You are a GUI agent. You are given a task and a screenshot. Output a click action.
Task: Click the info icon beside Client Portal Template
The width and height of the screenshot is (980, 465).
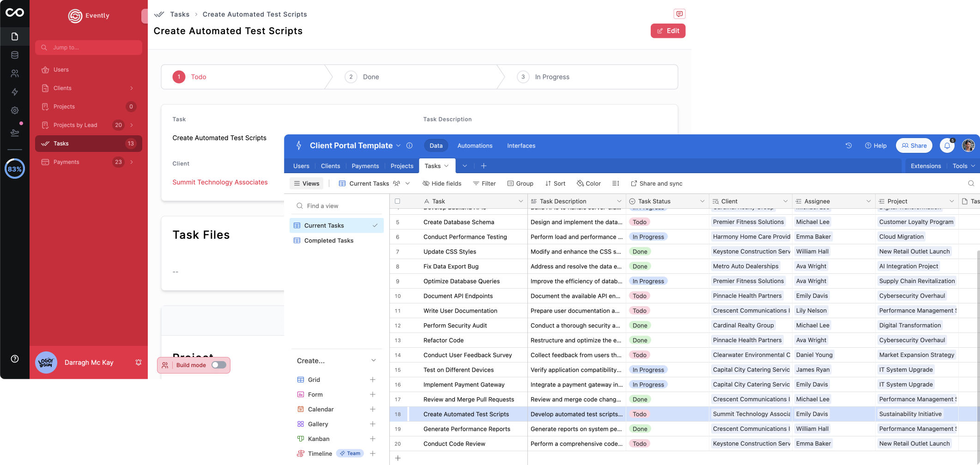[x=409, y=145]
